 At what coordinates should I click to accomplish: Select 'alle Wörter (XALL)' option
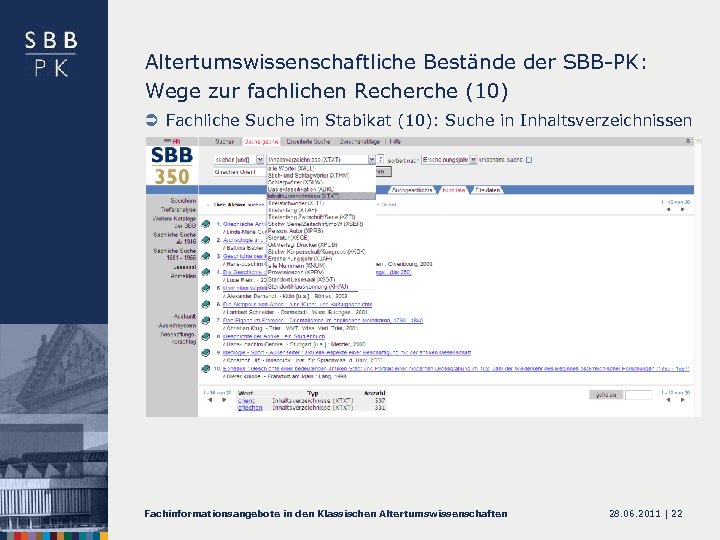coord(291,169)
